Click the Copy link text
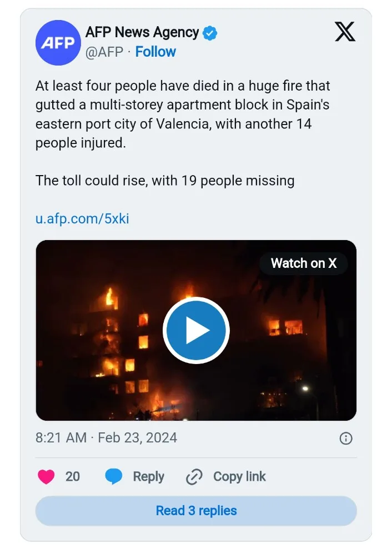 pos(239,477)
